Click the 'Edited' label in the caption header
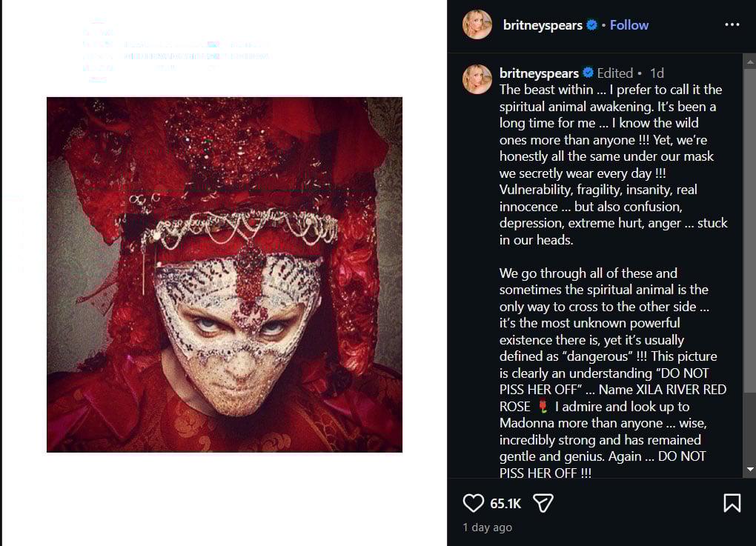This screenshot has width=756, height=546. (616, 73)
